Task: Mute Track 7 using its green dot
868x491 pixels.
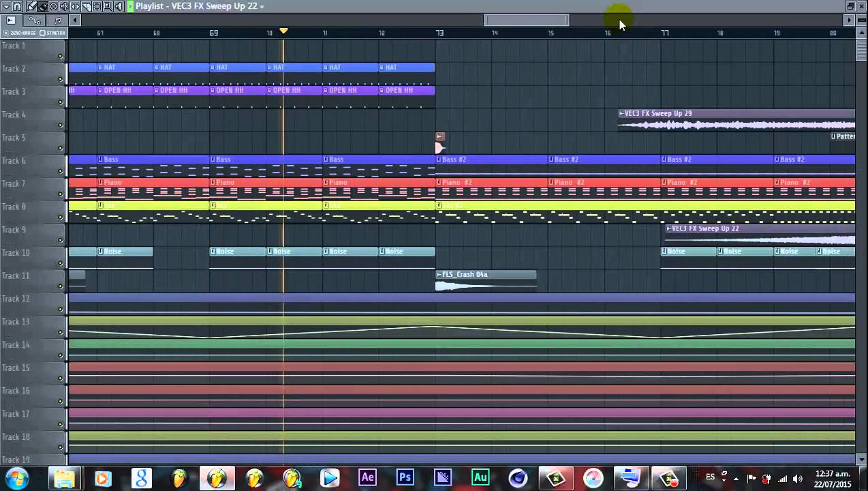Action: (x=60, y=194)
